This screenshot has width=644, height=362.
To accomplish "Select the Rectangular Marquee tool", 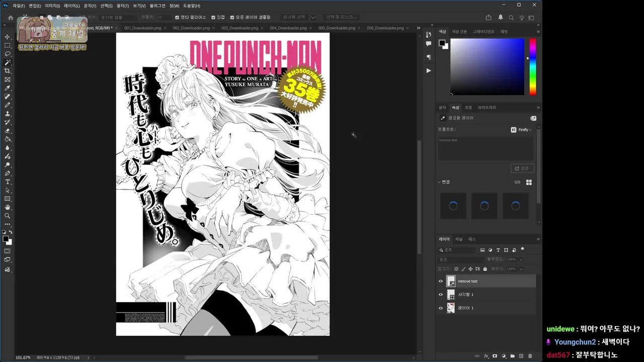I will (8, 45).
